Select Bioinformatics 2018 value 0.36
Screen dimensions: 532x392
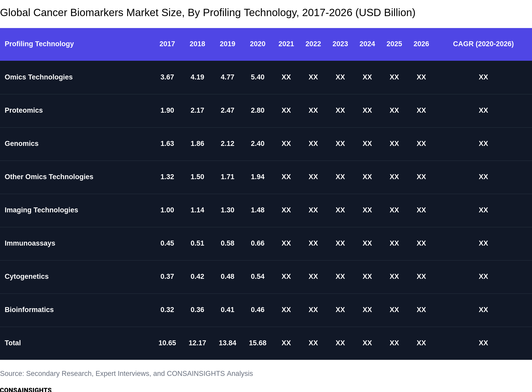(197, 310)
